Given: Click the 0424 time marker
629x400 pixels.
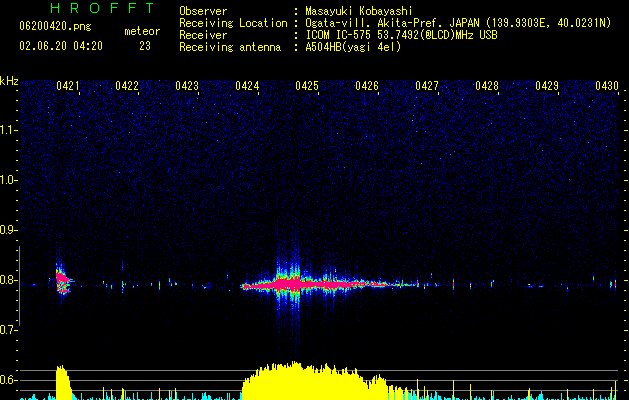Looking at the screenshot, I should 247,86.
